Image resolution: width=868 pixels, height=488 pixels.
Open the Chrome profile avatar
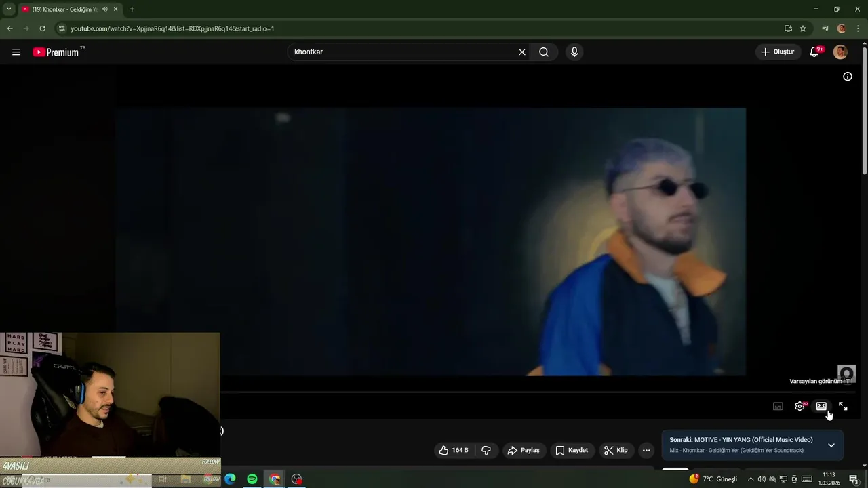pos(842,28)
